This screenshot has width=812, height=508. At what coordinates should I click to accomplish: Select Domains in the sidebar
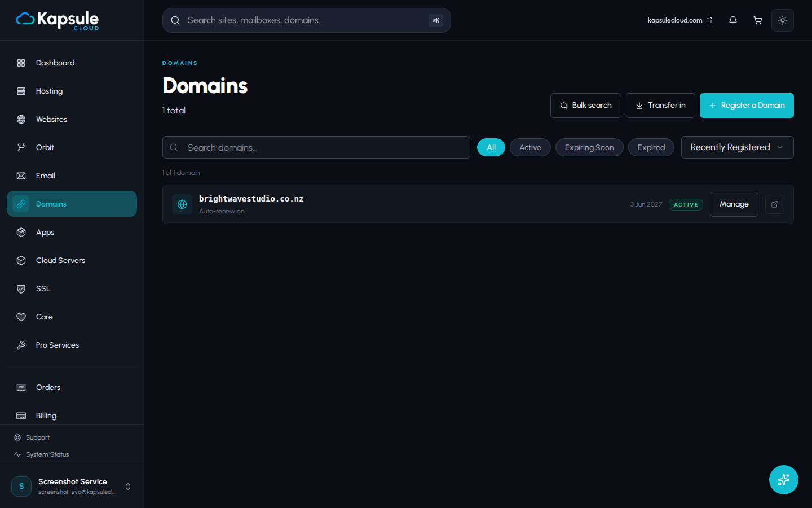click(72, 204)
